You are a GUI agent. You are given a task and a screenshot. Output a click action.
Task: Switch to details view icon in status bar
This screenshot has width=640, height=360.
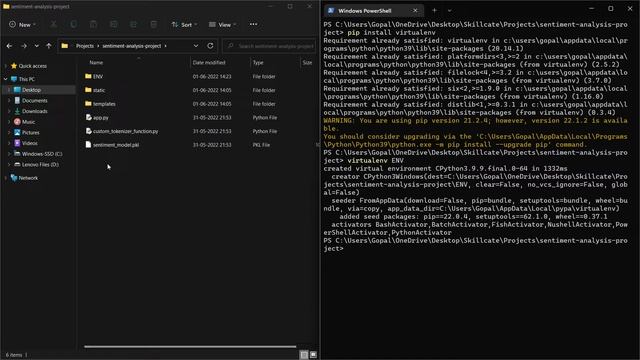(304, 355)
